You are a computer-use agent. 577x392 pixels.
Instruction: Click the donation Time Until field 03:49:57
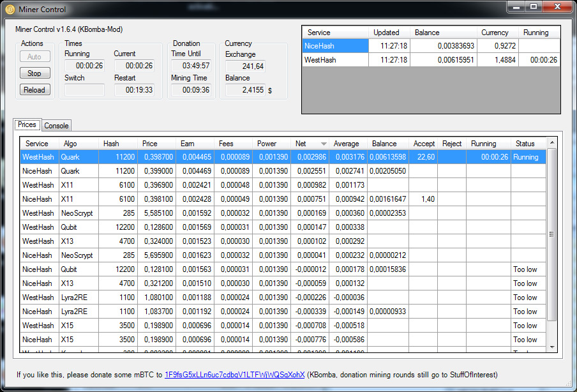191,66
